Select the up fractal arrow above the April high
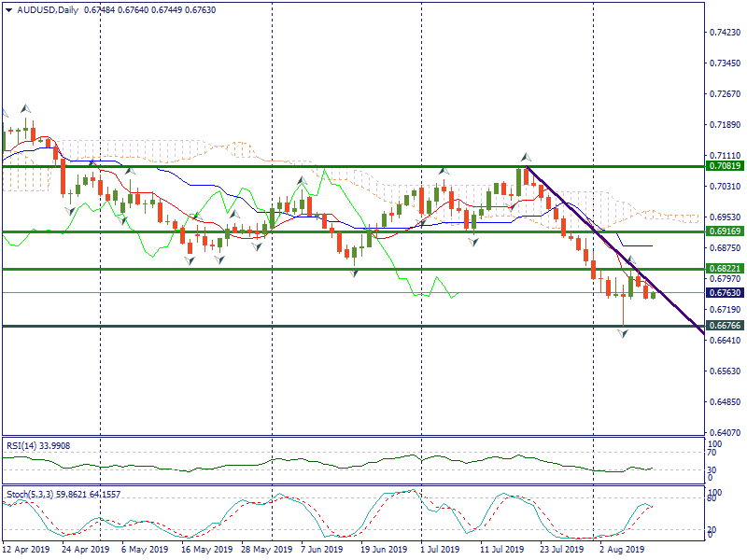Image resolution: width=747 pixels, height=560 pixels. point(25,109)
